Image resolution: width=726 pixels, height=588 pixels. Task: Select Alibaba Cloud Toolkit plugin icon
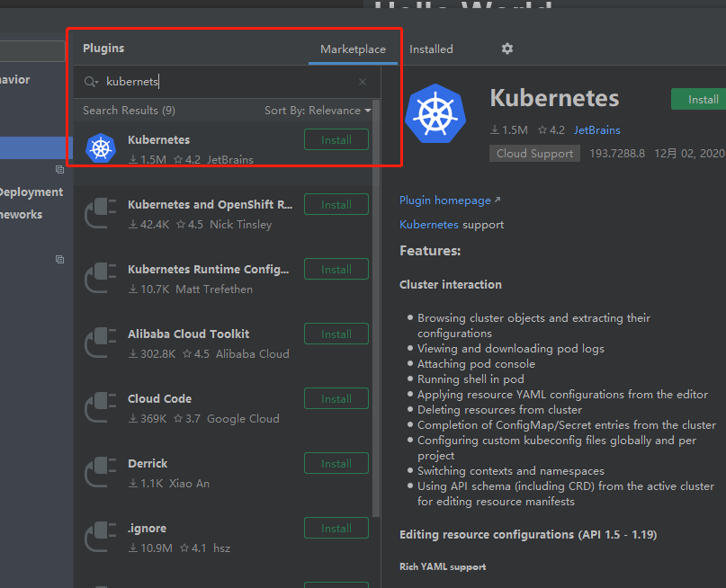click(101, 343)
